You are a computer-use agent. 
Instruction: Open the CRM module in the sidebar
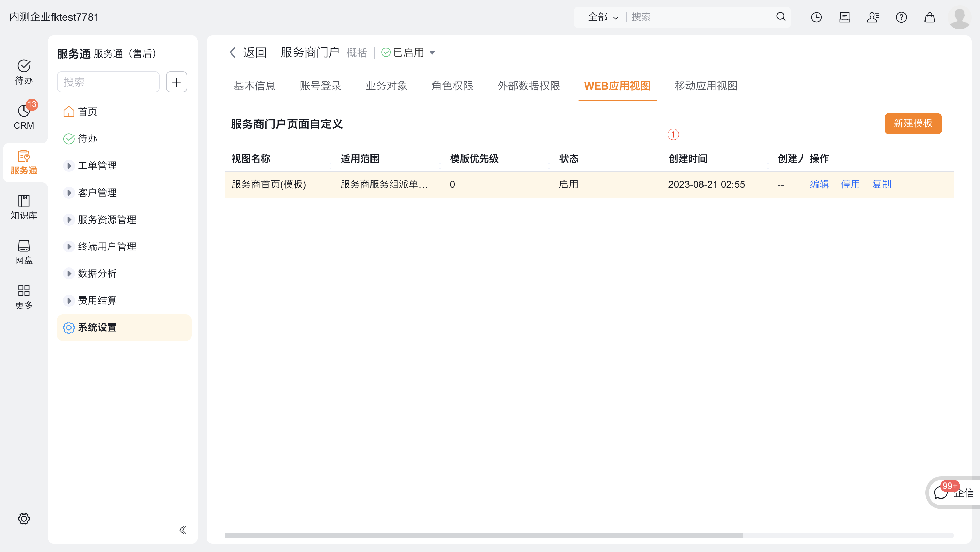[23, 116]
